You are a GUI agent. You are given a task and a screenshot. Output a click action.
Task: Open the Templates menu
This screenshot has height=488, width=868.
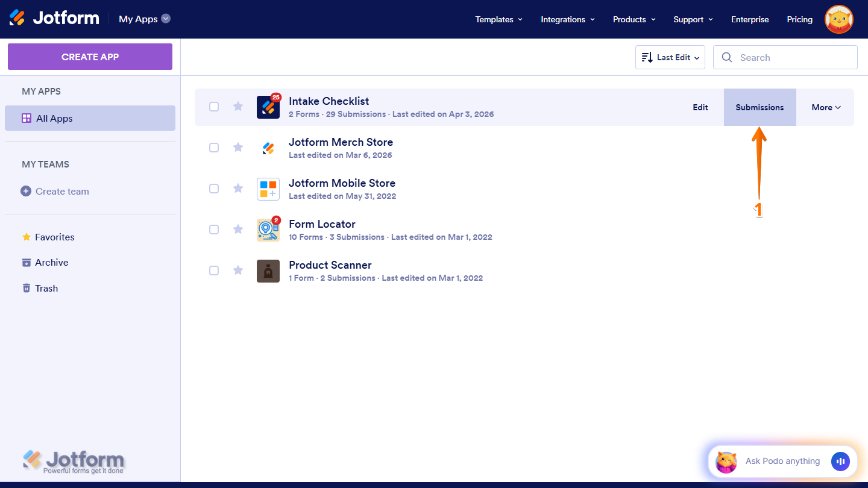pos(498,19)
